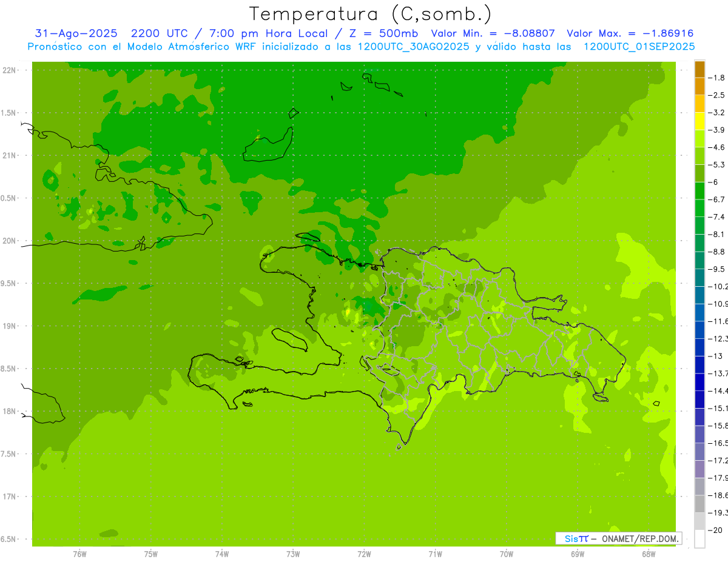728x562 pixels.
Task: Click the '76W' longitude label
Action: coord(79,554)
